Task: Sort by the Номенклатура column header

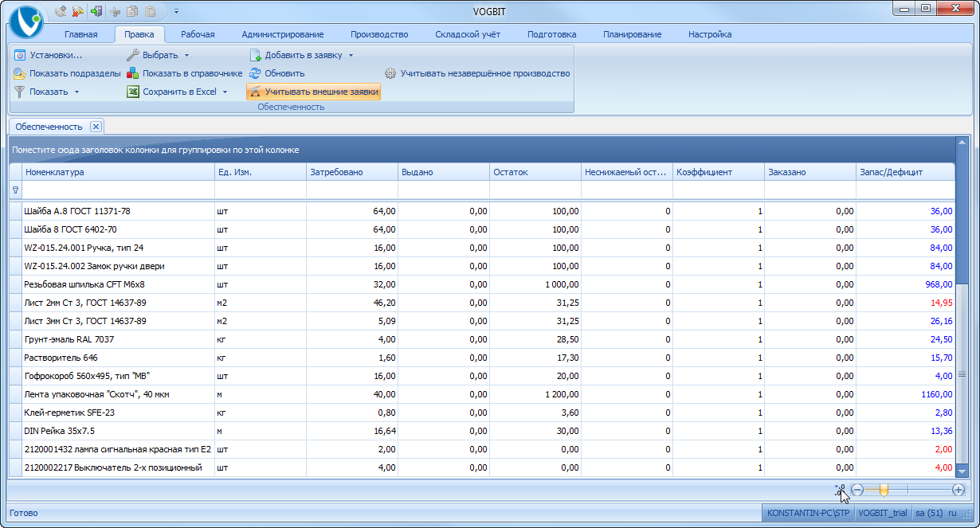Action: [118, 172]
